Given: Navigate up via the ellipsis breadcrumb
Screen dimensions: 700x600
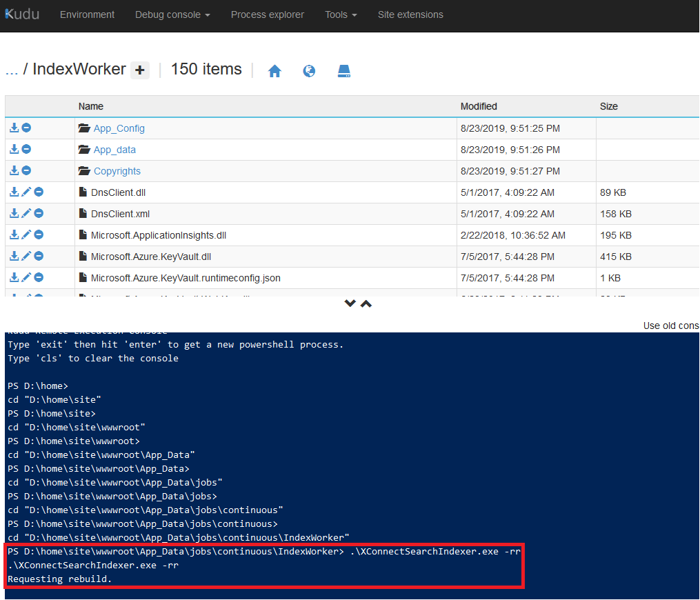Looking at the screenshot, I should [11, 70].
